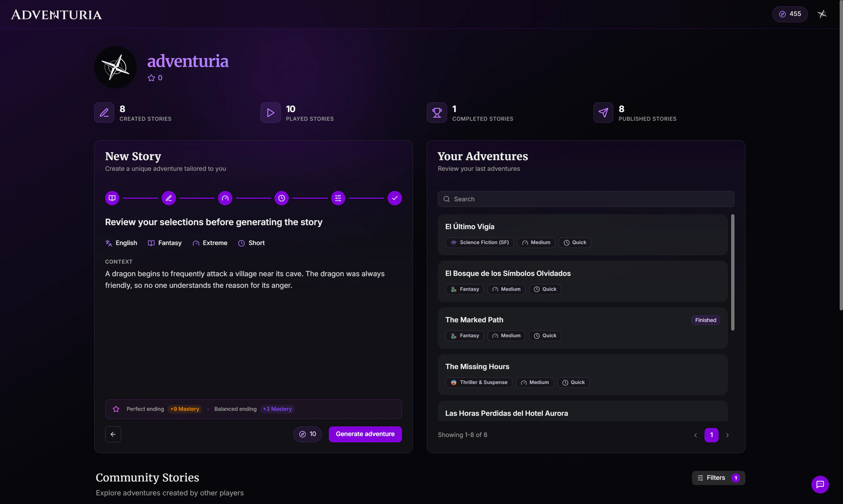Open the chat support bubble icon
This screenshot has width=843, height=504.
[820, 484]
